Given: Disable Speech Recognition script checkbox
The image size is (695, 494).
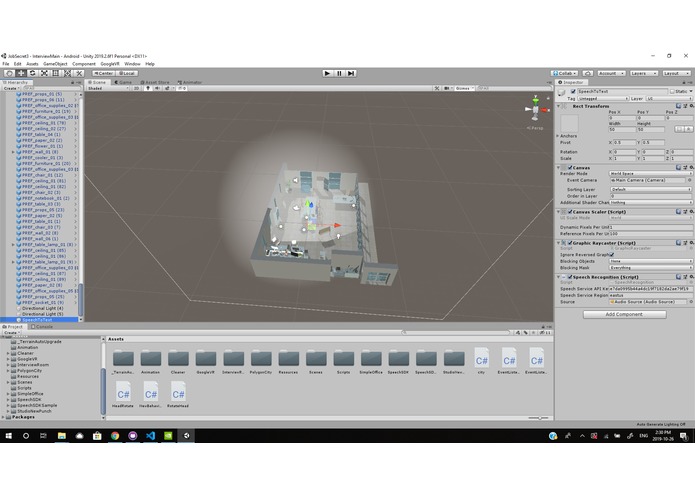Looking at the screenshot, I should pyautogui.click(x=570, y=277).
